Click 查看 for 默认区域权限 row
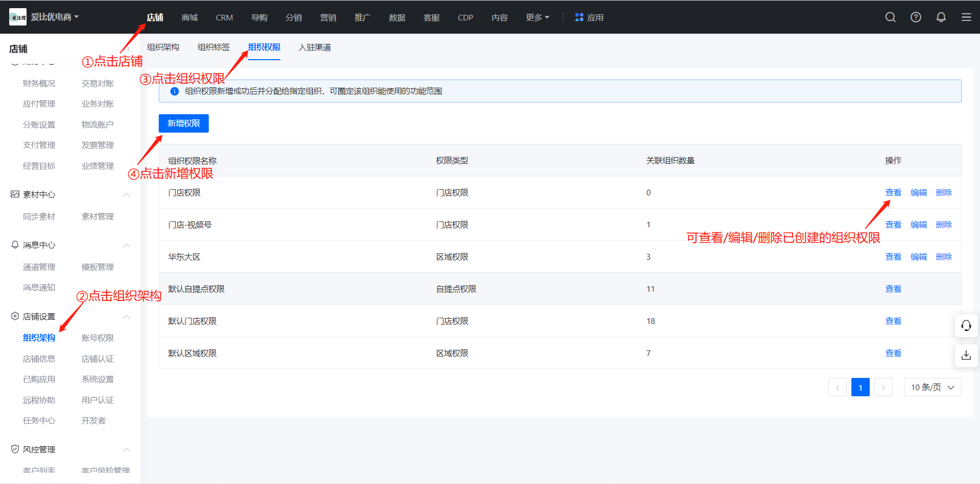 pos(893,353)
